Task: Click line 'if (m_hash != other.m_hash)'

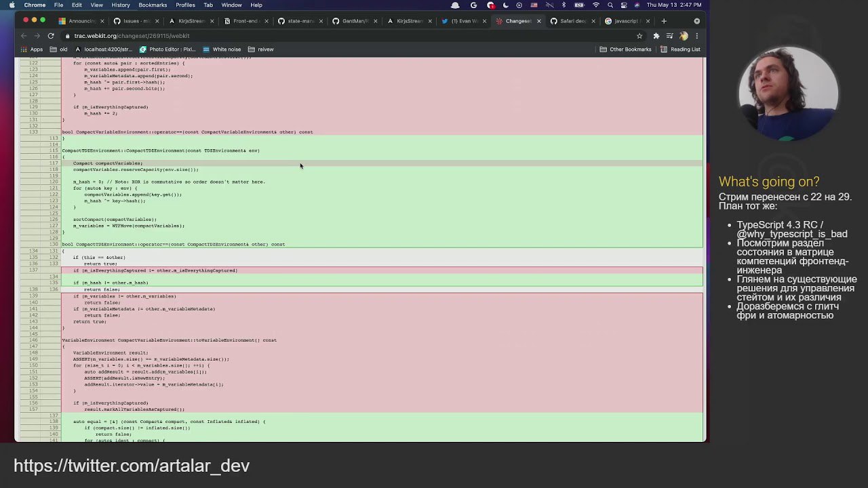Action: (111, 283)
